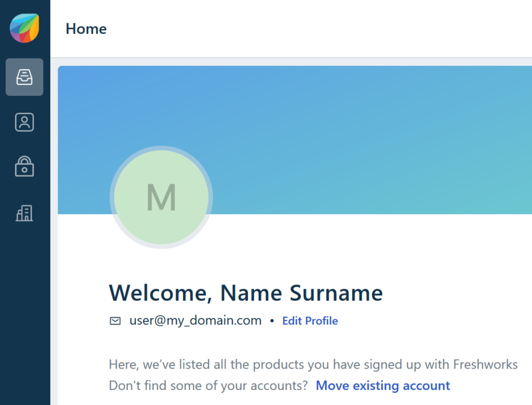
Task: Click the Welcome, Name Surname heading
Action: pos(245,293)
